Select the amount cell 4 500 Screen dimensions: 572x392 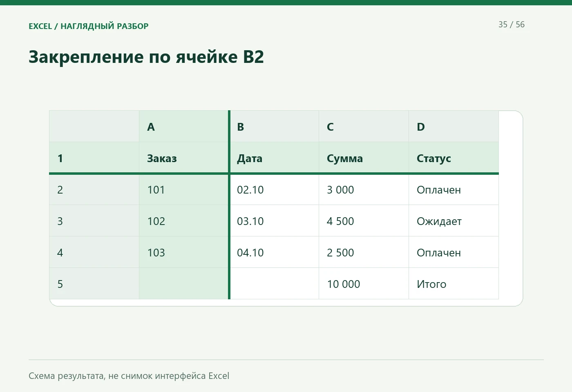(x=364, y=221)
